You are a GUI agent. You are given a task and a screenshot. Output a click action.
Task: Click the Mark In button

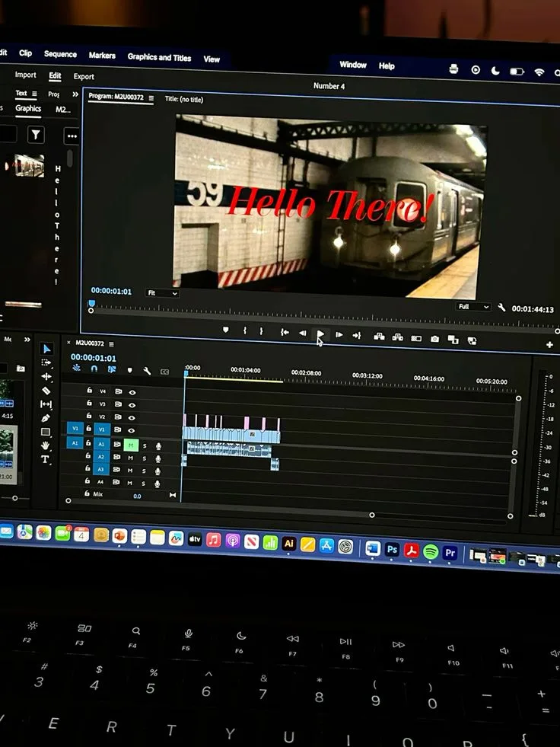(245, 330)
